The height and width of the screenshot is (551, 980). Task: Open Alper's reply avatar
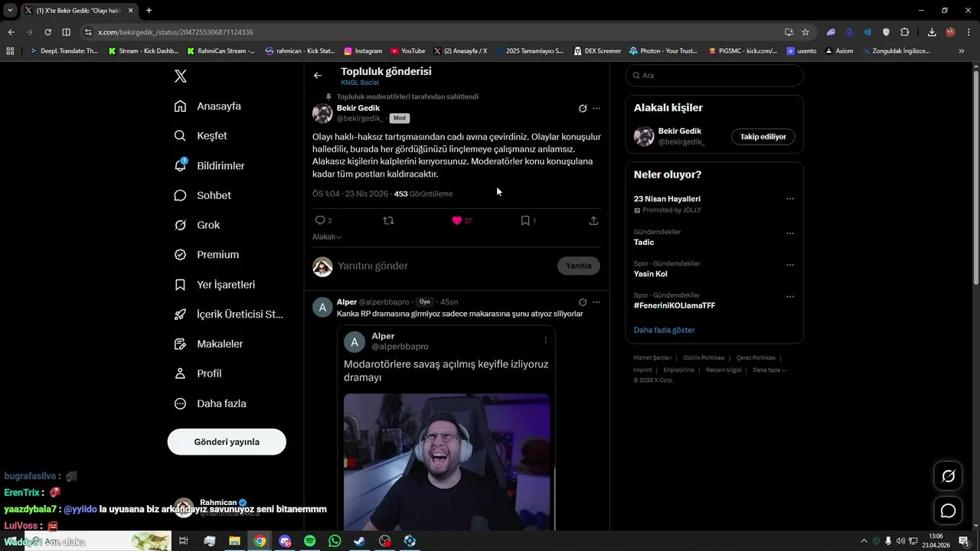322,307
